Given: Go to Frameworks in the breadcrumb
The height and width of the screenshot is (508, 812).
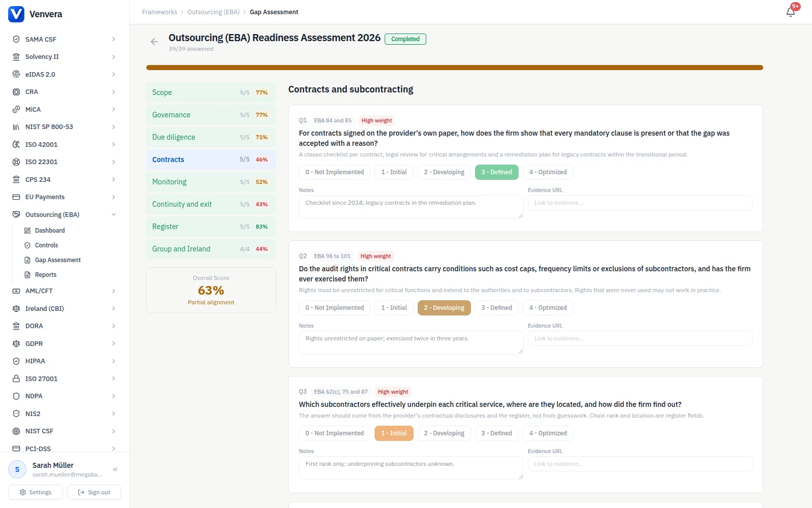Looking at the screenshot, I should point(159,12).
